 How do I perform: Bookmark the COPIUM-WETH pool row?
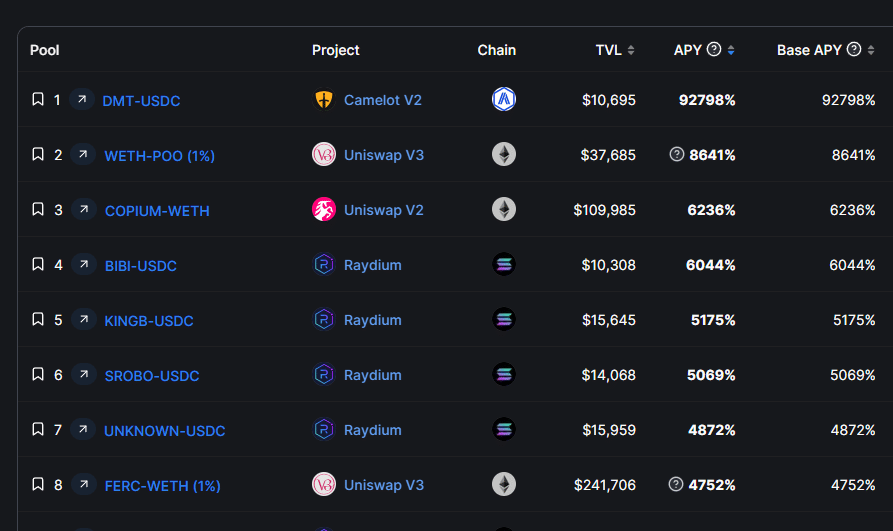[x=38, y=210]
